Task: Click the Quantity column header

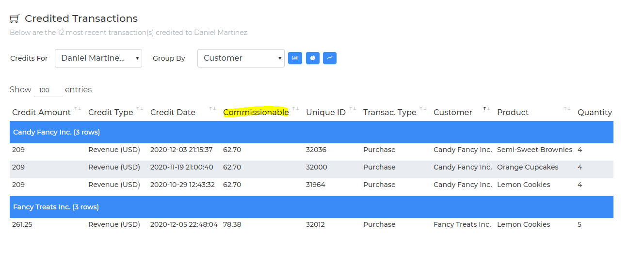Action: pyautogui.click(x=595, y=112)
